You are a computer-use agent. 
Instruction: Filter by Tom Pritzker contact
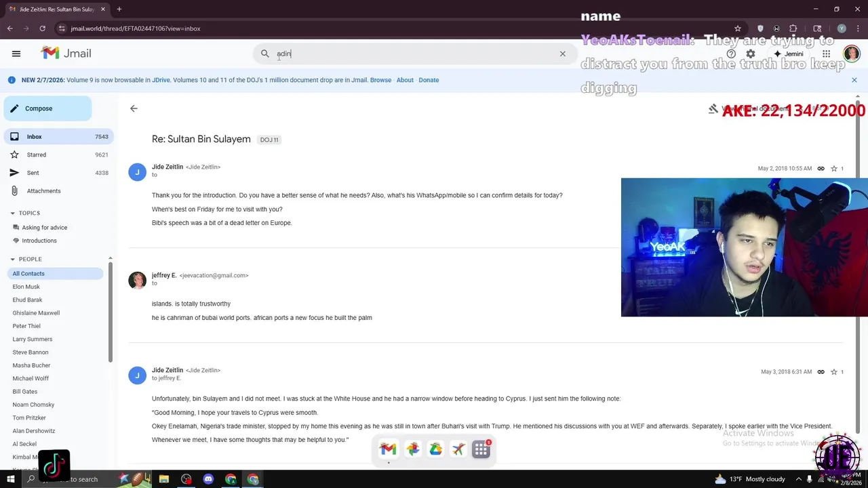click(29, 418)
